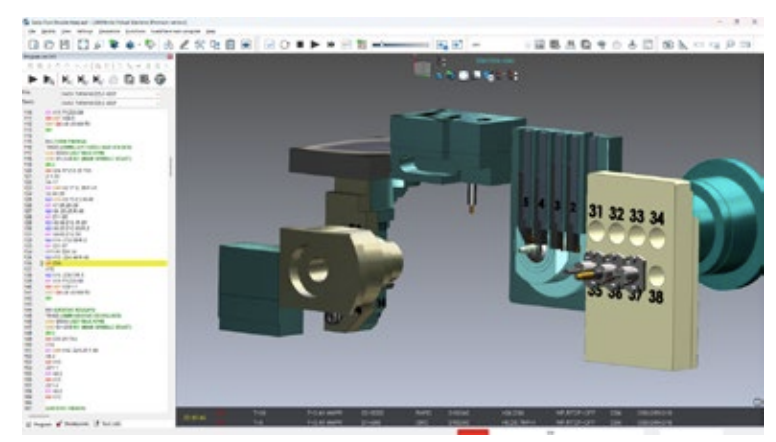Open the File menu
Screen dimensions: 776x442
click(x=32, y=31)
